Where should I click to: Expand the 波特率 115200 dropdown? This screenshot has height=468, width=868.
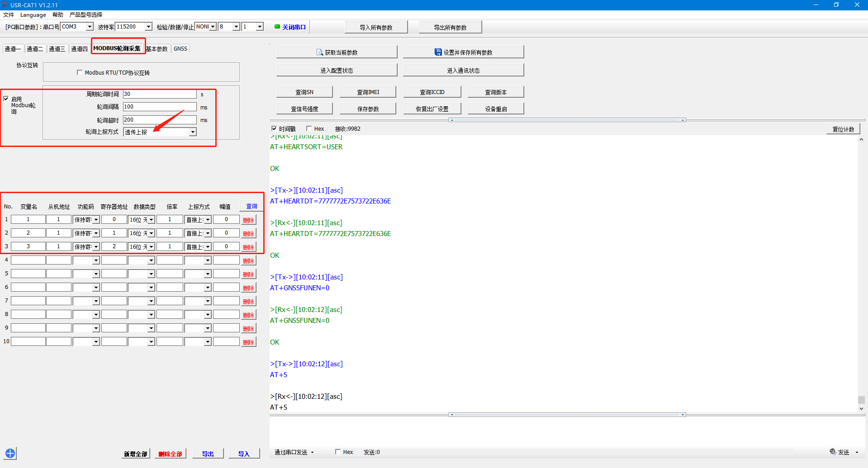(x=148, y=27)
